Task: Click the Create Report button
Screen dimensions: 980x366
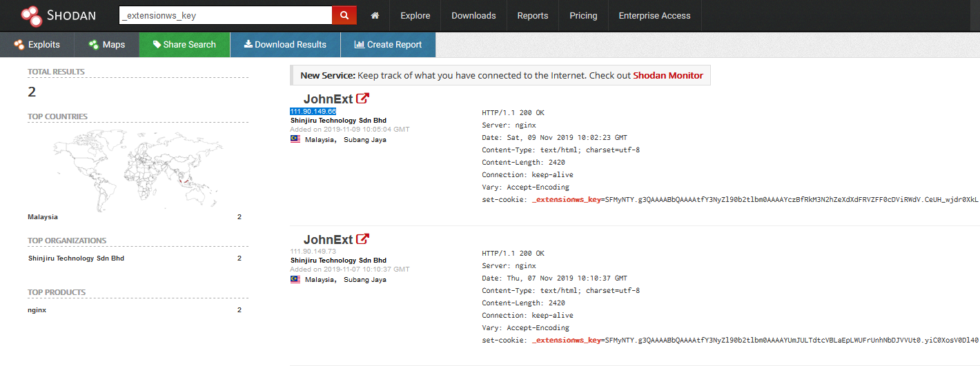Action: (388, 44)
